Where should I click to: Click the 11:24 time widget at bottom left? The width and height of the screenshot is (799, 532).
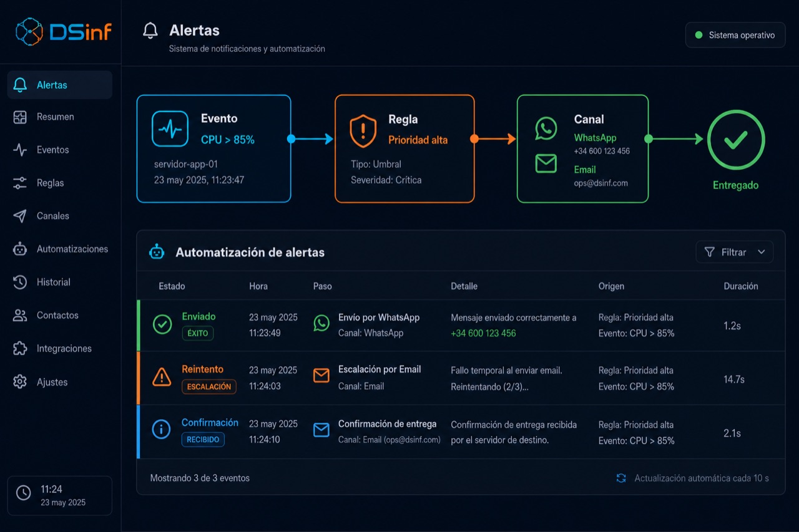tap(60, 496)
